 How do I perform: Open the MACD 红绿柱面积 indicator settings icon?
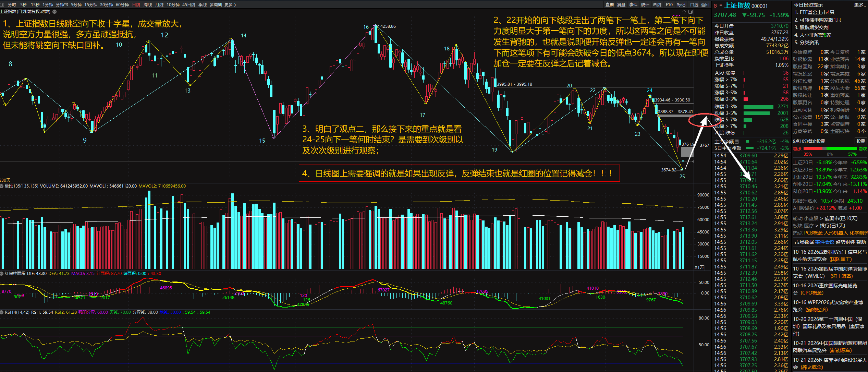2,274
